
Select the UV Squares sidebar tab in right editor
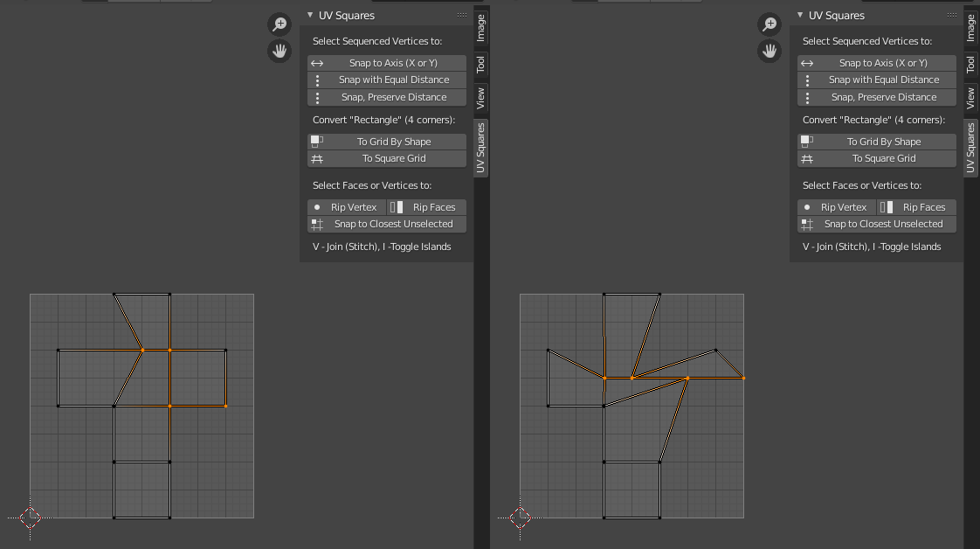point(970,149)
